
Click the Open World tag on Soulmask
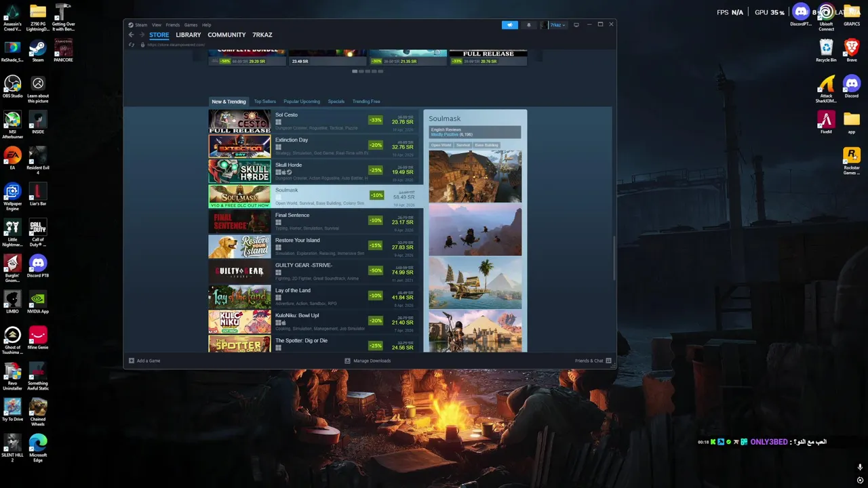pos(441,145)
